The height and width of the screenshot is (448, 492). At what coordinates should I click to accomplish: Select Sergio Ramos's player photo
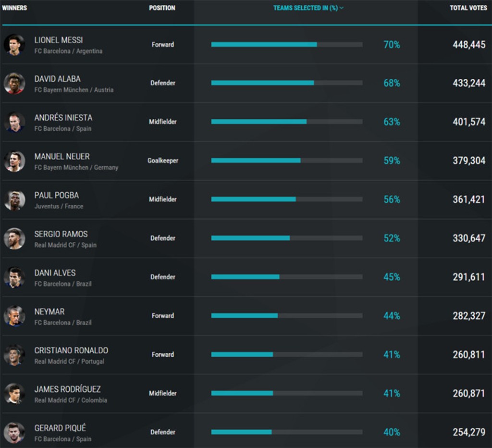tap(14, 238)
